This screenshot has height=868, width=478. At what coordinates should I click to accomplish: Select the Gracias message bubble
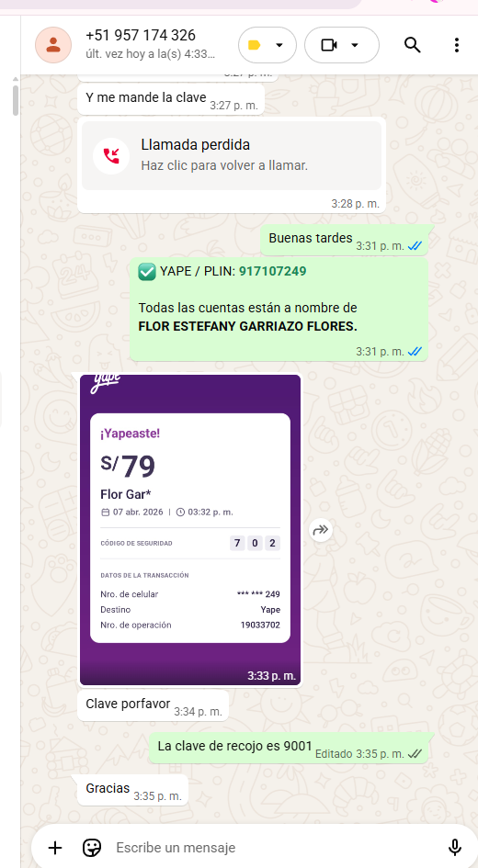pyautogui.click(x=132, y=790)
